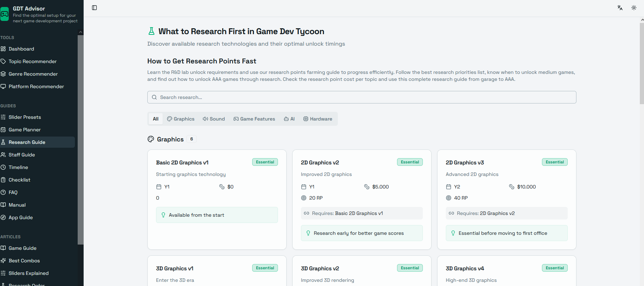644x286 pixels.
Task: Select Research Guide sidebar item
Action: tap(37, 142)
